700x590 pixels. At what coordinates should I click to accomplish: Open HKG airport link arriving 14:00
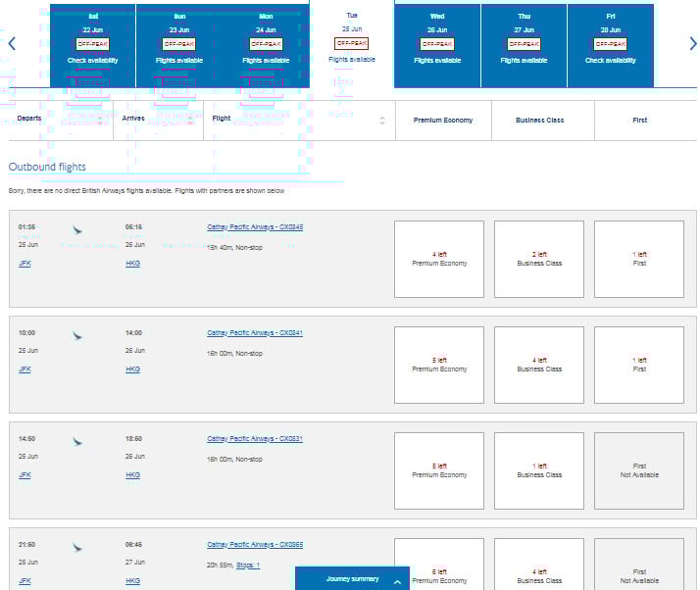click(132, 369)
